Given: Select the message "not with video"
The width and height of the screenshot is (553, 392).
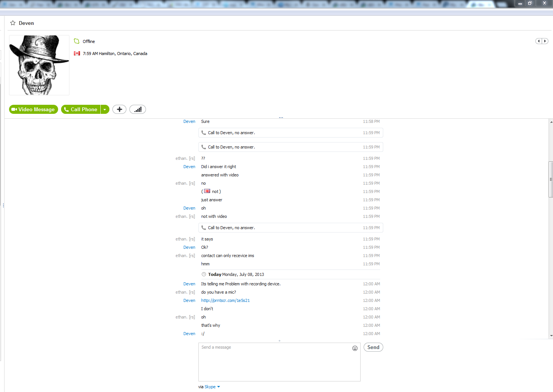Looking at the screenshot, I should coord(214,216).
